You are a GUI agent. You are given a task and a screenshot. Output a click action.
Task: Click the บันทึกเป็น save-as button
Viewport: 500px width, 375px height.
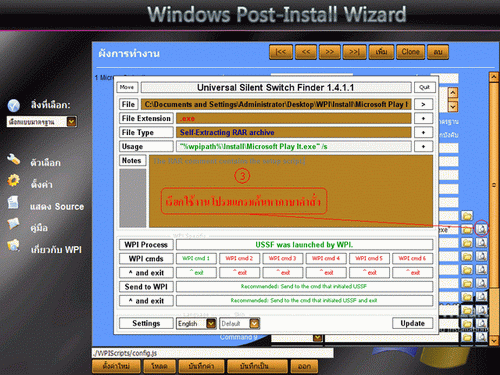(x=257, y=366)
